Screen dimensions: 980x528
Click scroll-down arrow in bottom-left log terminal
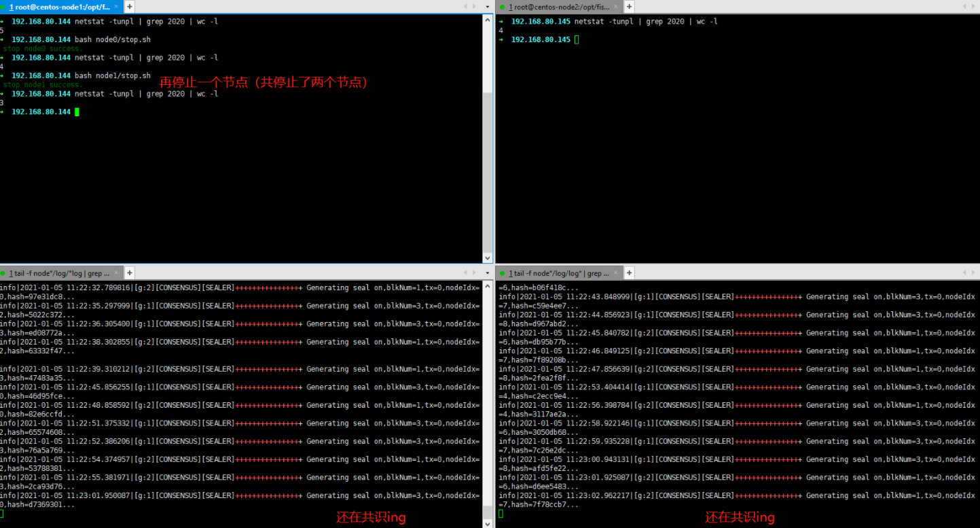[488, 523]
